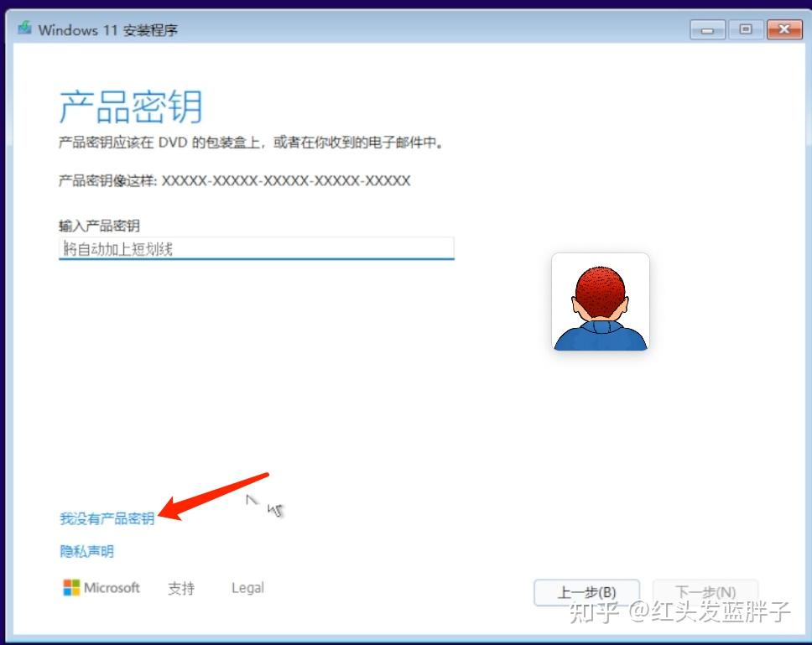812x645 pixels.
Task: Click the product key input field
Action: pos(257,248)
